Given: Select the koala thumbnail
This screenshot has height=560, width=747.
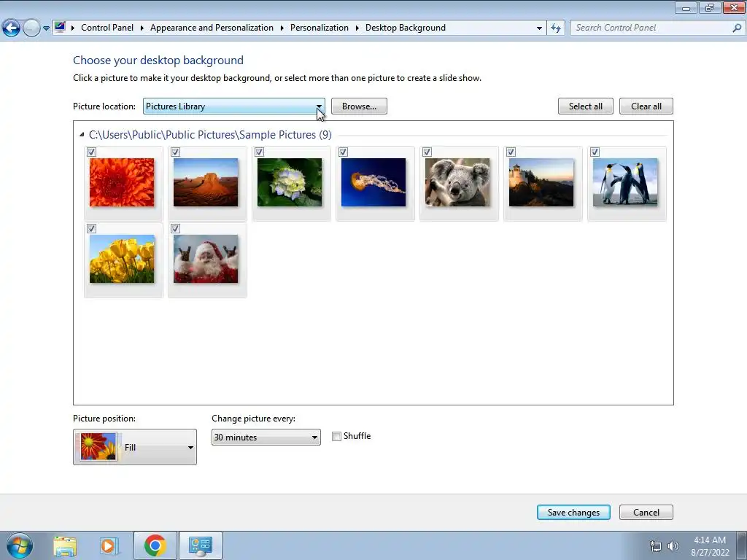Looking at the screenshot, I should coord(457,182).
